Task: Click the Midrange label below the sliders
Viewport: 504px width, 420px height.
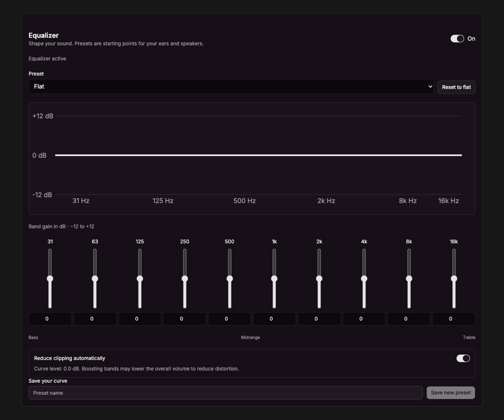Action: 250,337
